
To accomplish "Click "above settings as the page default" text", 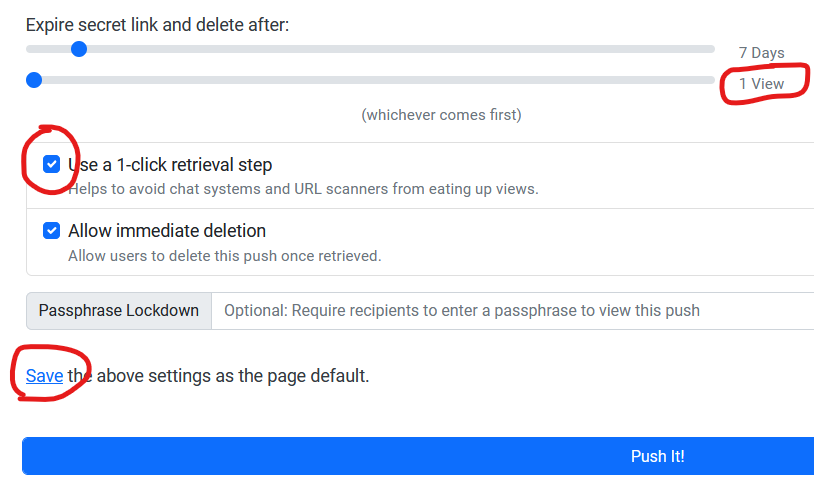I will [x=233, y=376].
